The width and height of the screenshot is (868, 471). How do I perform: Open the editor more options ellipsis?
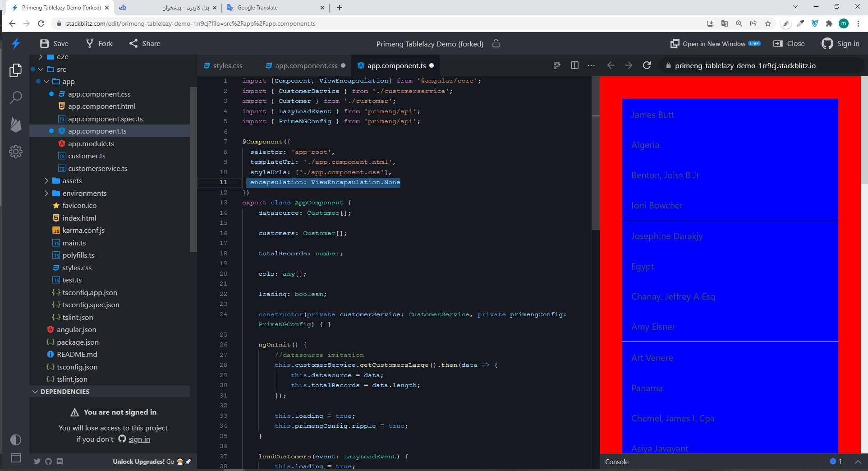click(591, 65)
